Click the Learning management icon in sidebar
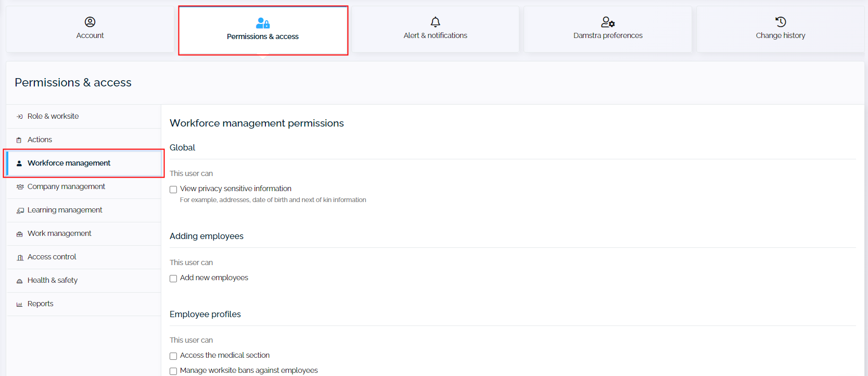The width and height of the screenshot is (868, 376). coord(20,210)
